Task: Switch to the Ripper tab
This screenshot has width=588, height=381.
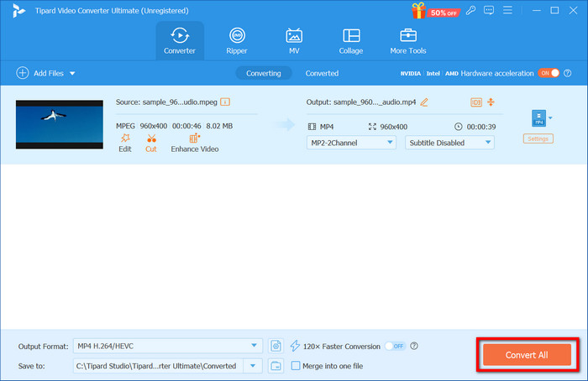Action: point(237,41)
